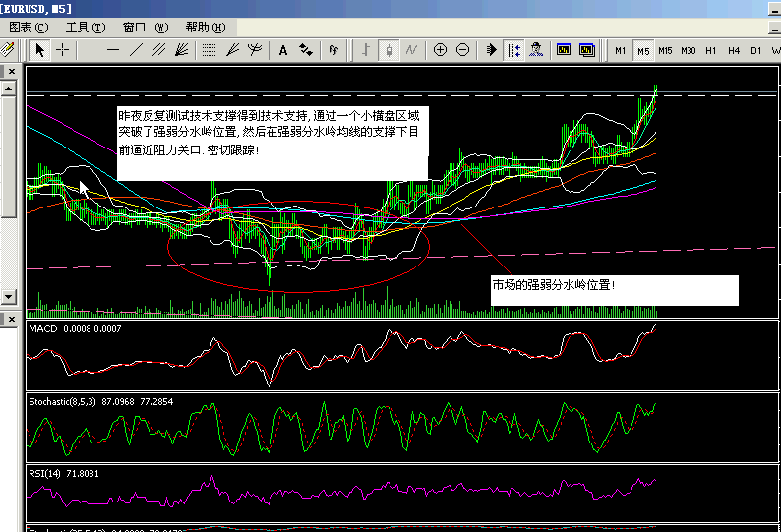Select the Gann fan tool
This screenshot has width=781, height=532.
181,50
